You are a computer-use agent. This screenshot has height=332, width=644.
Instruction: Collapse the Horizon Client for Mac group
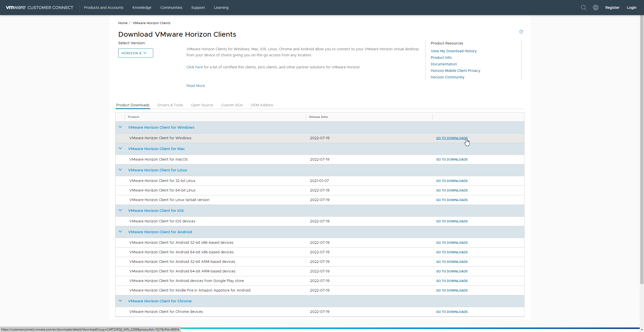tap(120, 149)
